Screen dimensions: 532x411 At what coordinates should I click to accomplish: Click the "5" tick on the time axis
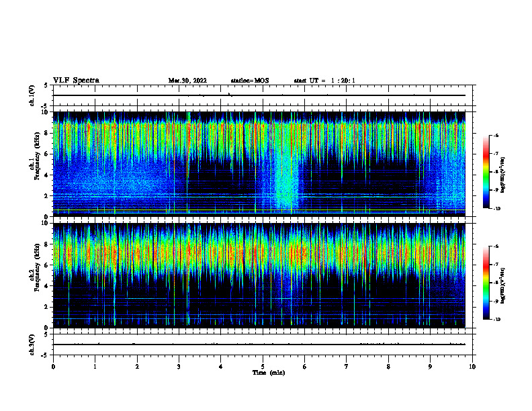tap(263, 367)
